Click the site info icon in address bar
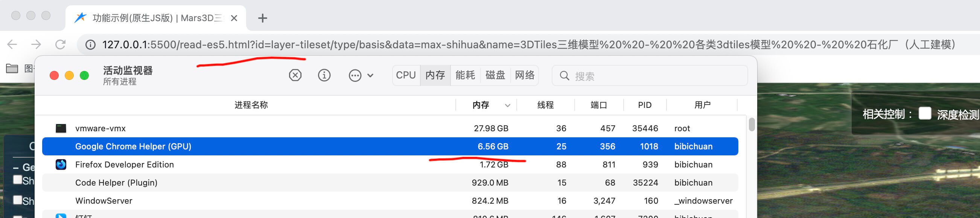 91,45
